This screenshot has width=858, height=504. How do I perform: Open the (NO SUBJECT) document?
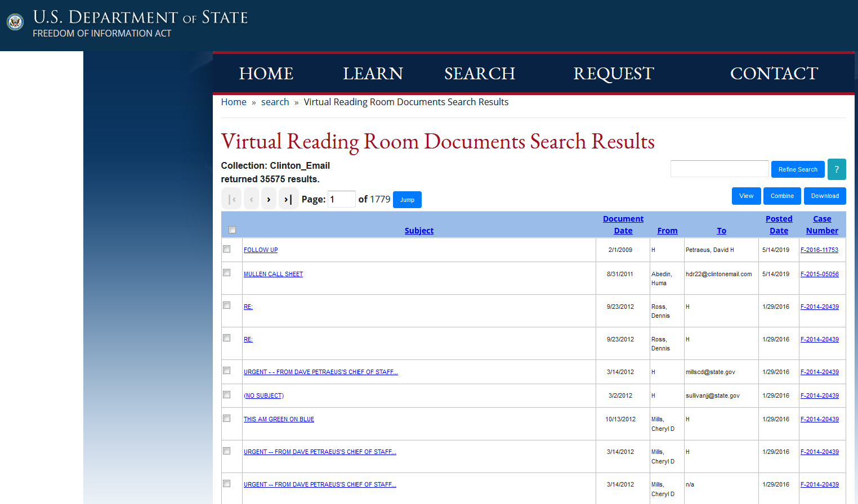coord(263,395)
